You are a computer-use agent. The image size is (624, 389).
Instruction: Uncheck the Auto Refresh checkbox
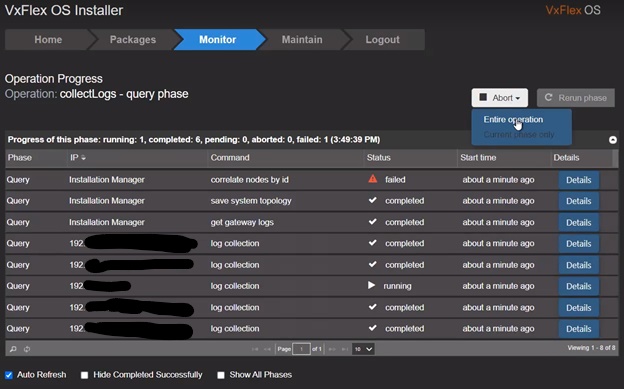click(9, 375)
